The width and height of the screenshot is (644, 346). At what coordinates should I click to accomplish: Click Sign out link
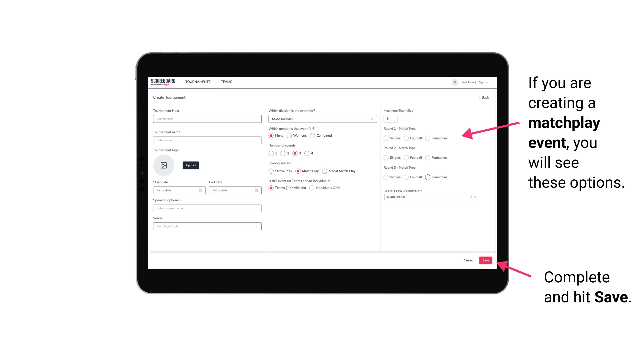[x=483, y=82]
